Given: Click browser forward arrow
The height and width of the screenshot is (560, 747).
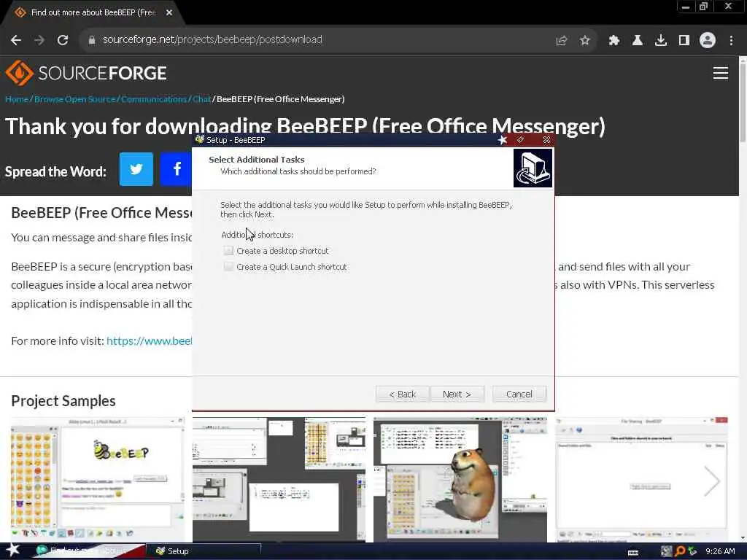Looking at the screenshot, I should pos(39,40).
